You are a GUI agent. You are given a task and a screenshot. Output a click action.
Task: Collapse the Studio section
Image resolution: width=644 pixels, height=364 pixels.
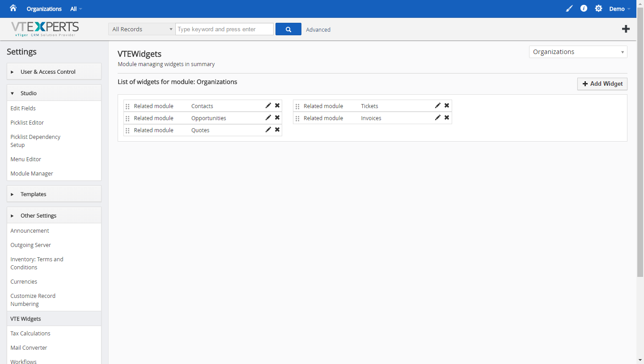click(x=54, y=93)
